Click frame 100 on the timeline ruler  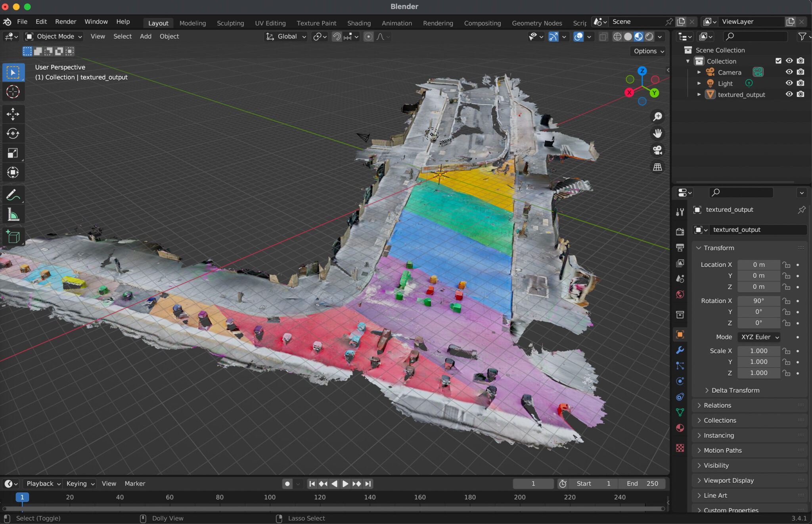click(270, 497)
